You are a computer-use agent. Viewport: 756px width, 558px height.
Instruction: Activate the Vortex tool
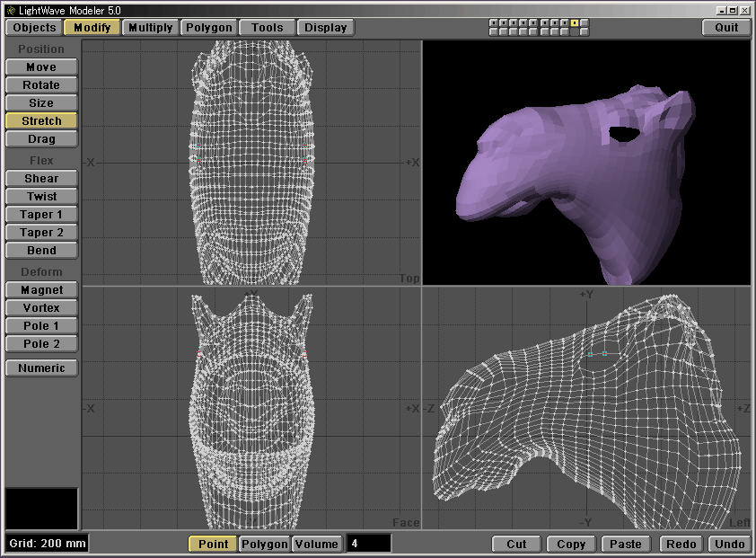41,308
